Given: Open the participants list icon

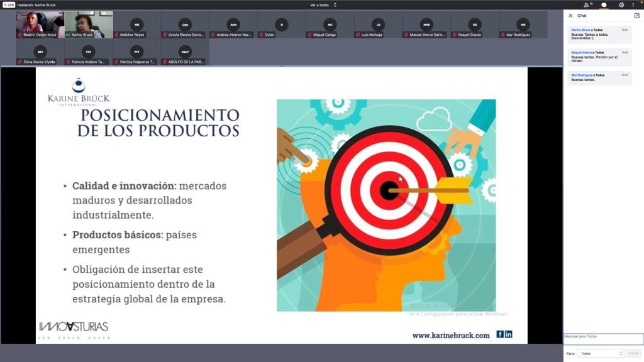Looking at the screenshot, I should click(587, 5).
